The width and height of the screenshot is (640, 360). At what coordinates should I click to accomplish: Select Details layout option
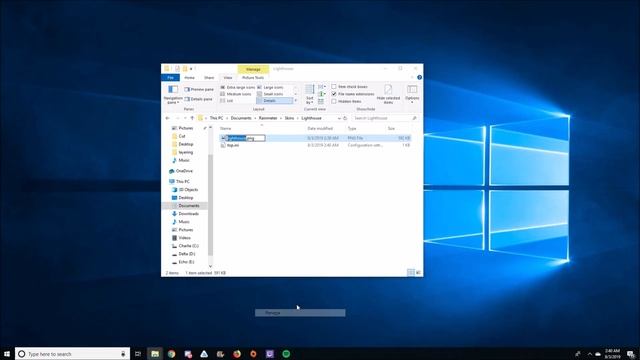274,100
